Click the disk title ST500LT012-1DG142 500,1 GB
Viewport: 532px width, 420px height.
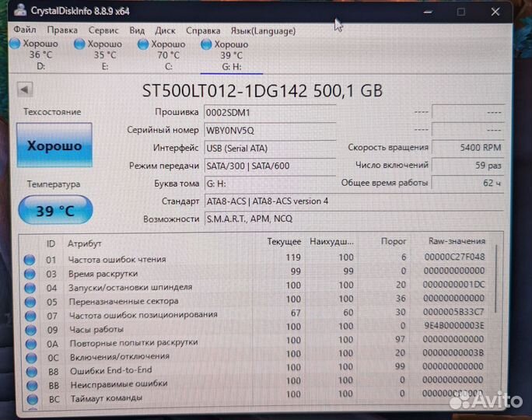pos(262,90)
